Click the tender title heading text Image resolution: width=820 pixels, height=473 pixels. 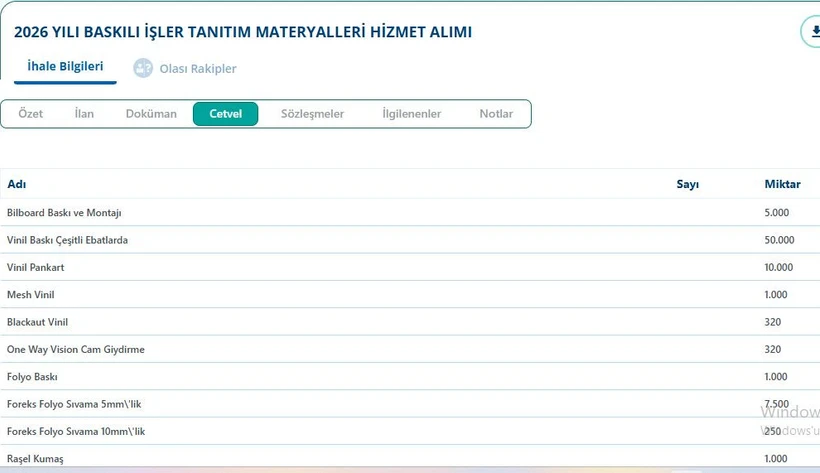(243, 32)
